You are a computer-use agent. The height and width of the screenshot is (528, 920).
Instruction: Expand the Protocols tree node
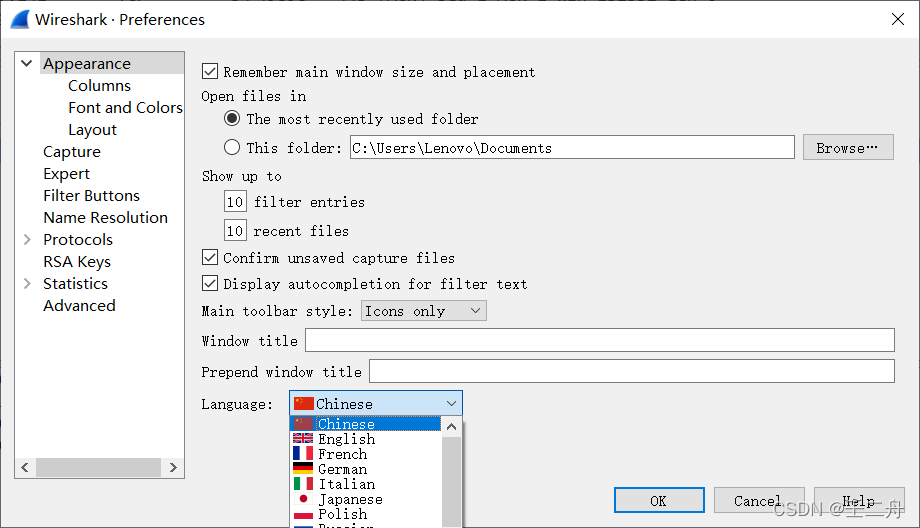[27, 239]
